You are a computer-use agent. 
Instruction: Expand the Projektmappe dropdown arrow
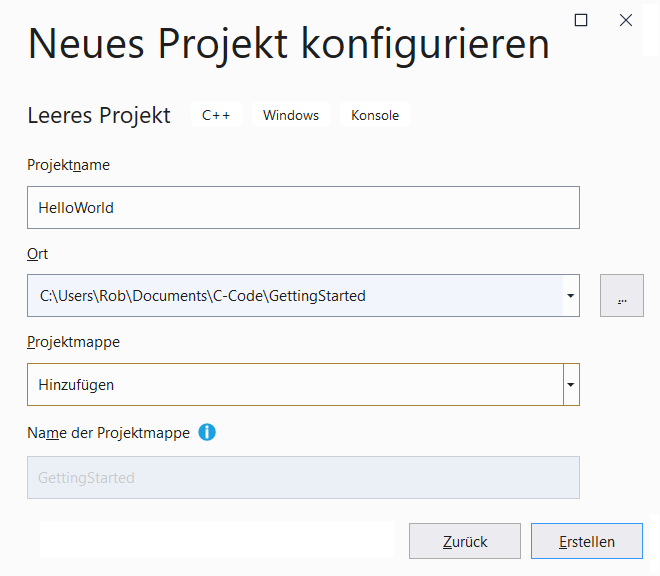click(x=571, y=385)
